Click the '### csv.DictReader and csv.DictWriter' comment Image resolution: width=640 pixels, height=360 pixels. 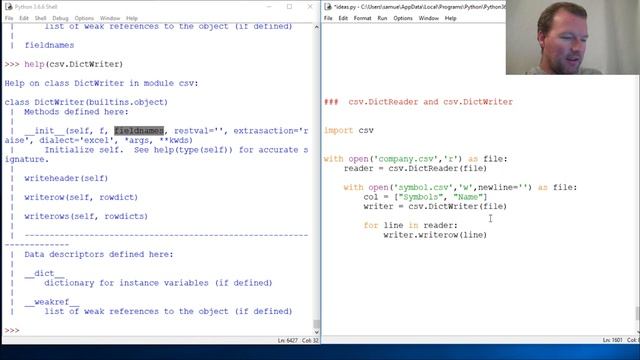[418, 102]
